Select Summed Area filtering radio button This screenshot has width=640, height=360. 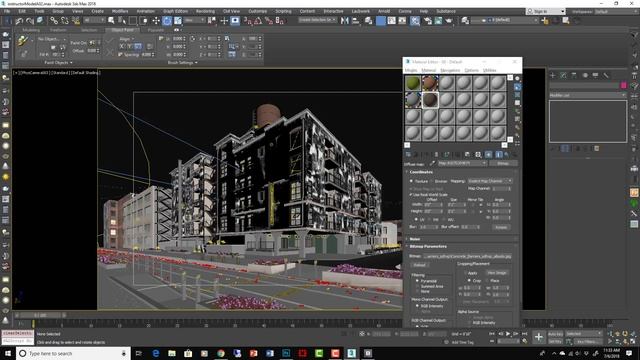coord(417,286)
